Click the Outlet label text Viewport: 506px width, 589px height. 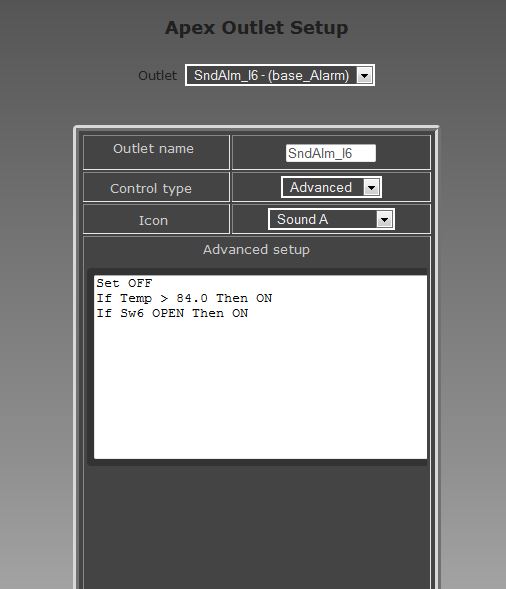157,76
